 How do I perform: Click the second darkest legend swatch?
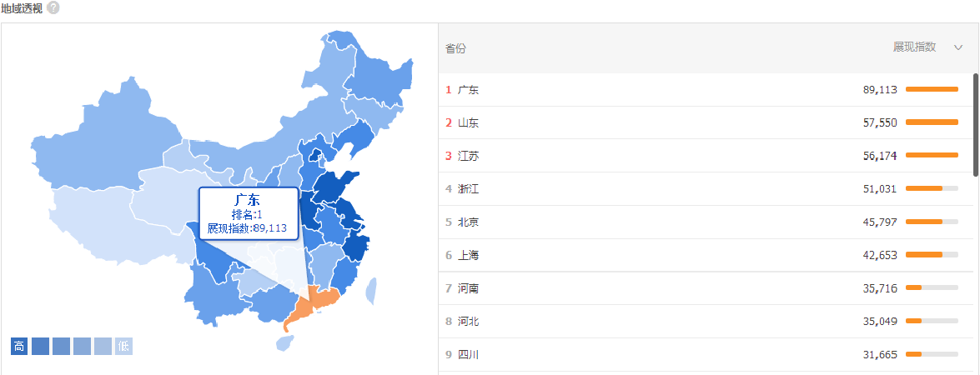click(40, 347)
